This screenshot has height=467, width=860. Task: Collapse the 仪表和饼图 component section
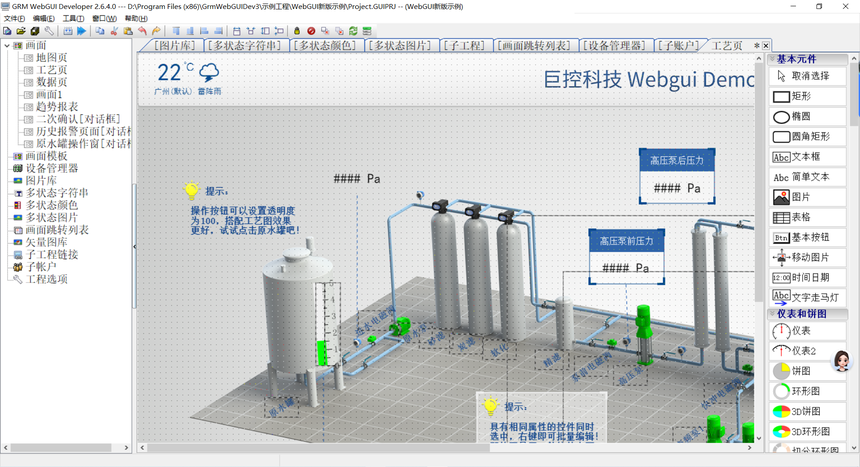coord(772,314)
